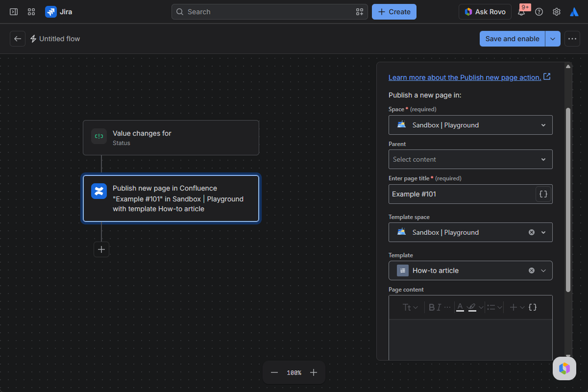This screenshot has width=588, height=392.
Task: Go back with arrow button
Action: click(17, 39)
